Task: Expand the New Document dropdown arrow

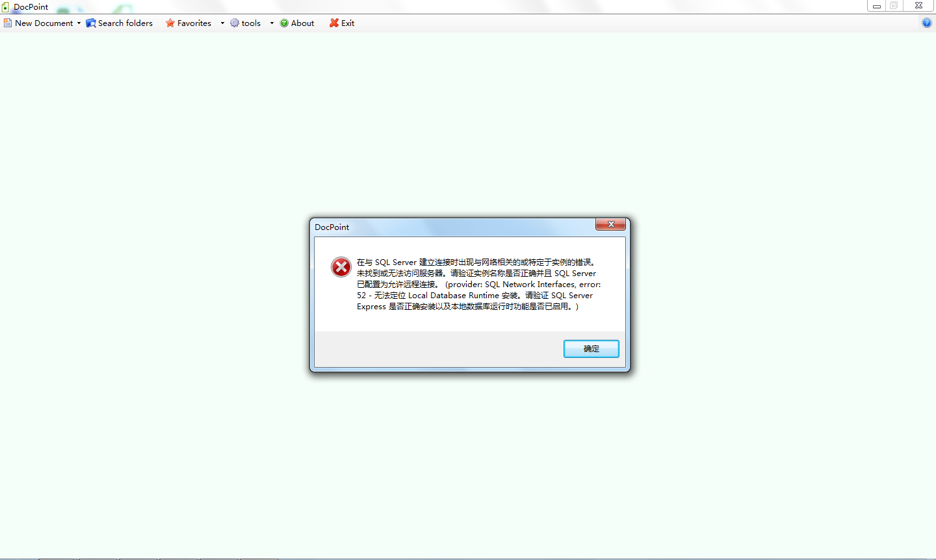Action: [79, 23]
